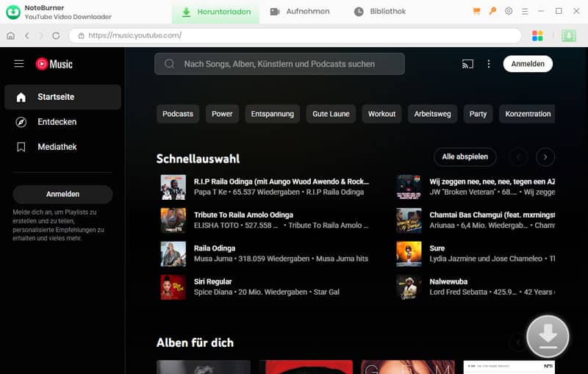Click the orange key registration icon
Image resolution: width=588 pixels, height=374 pixels.
(492, 11)
